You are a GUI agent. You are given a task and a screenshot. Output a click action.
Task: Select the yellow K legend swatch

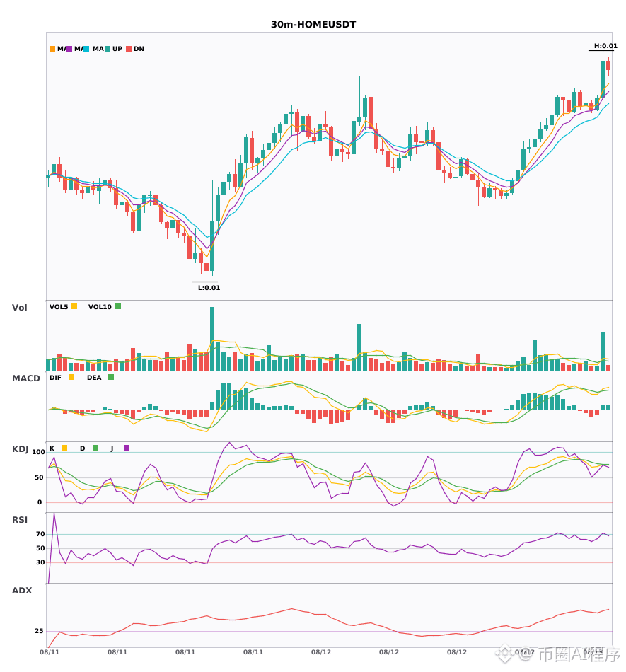[64, 448]
